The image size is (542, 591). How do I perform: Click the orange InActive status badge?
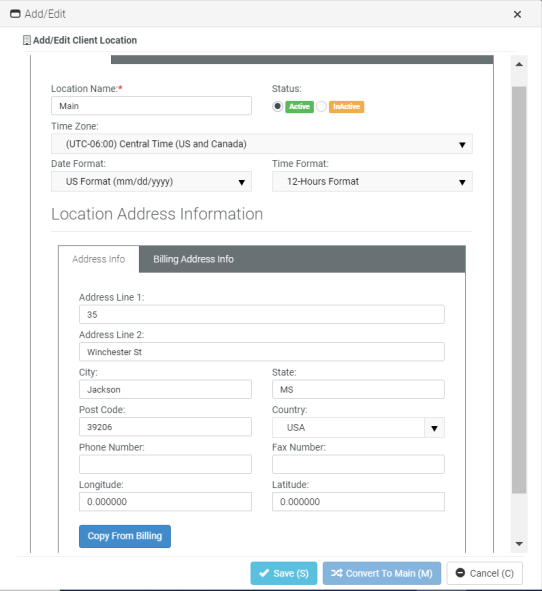tap(346, 107)
